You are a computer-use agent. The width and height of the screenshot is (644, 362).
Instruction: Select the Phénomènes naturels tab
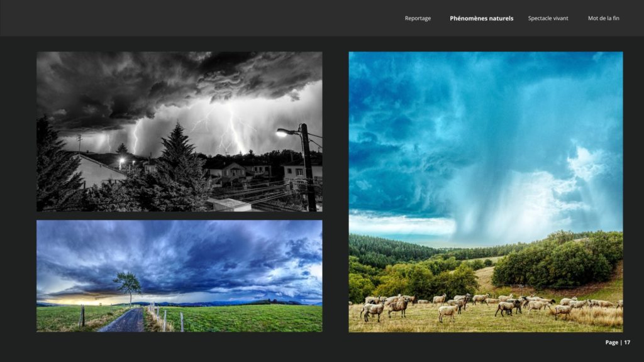click(481, 18)
